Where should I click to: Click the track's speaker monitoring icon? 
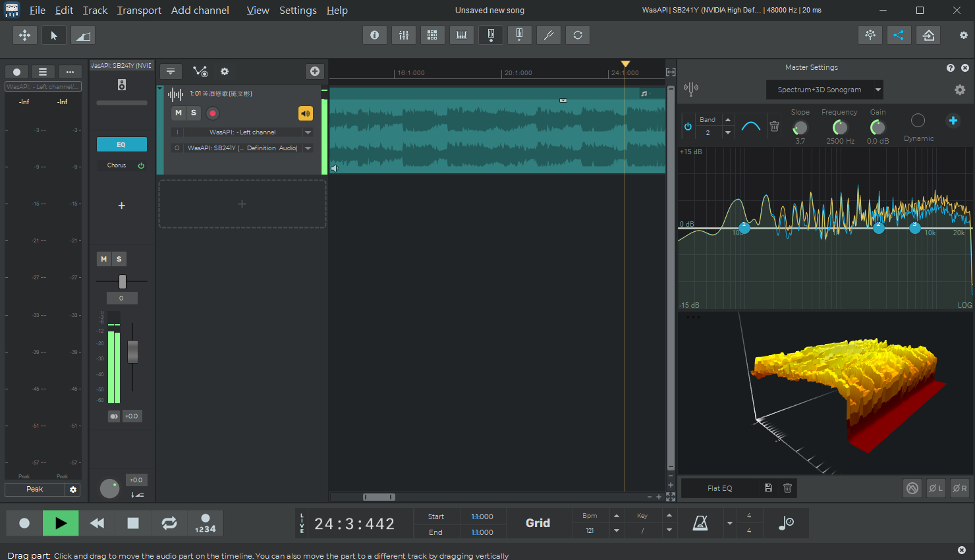[306, 113]
